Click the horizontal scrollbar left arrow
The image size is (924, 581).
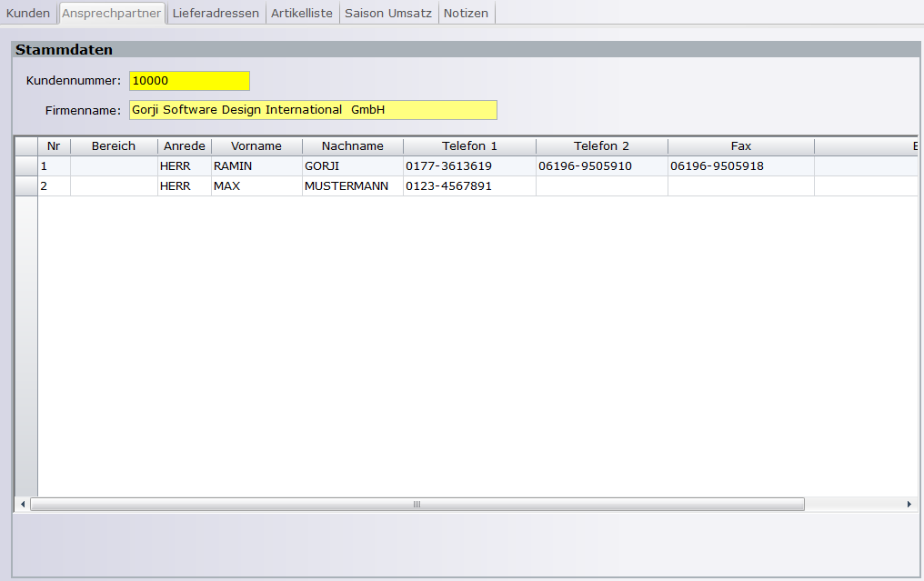(x=23, y=505)
